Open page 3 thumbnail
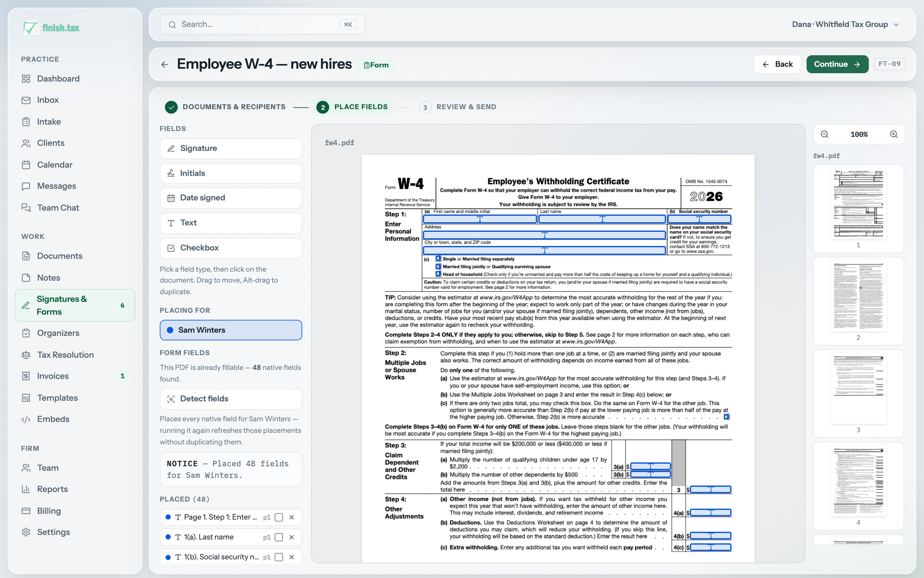The image size is (924, 578). 858,393
